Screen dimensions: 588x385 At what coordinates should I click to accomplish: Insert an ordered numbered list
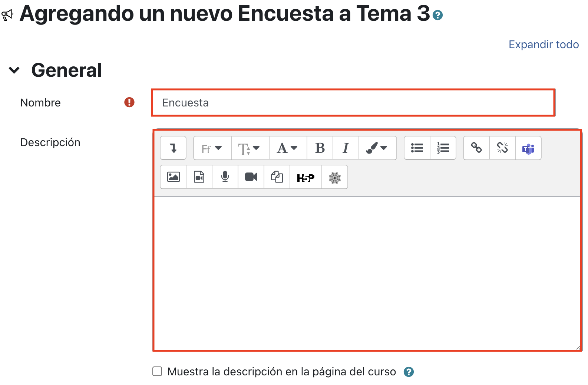pos(443,148)
